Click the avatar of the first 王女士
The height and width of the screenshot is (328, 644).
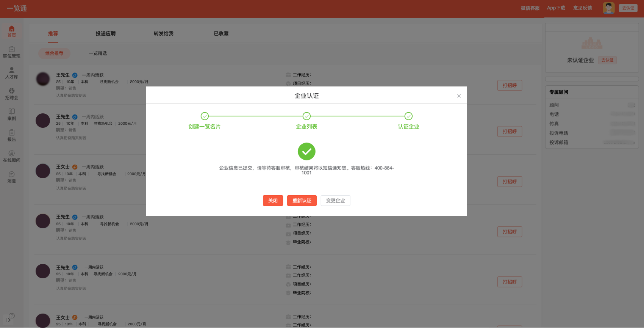click(x=43, y=171)
